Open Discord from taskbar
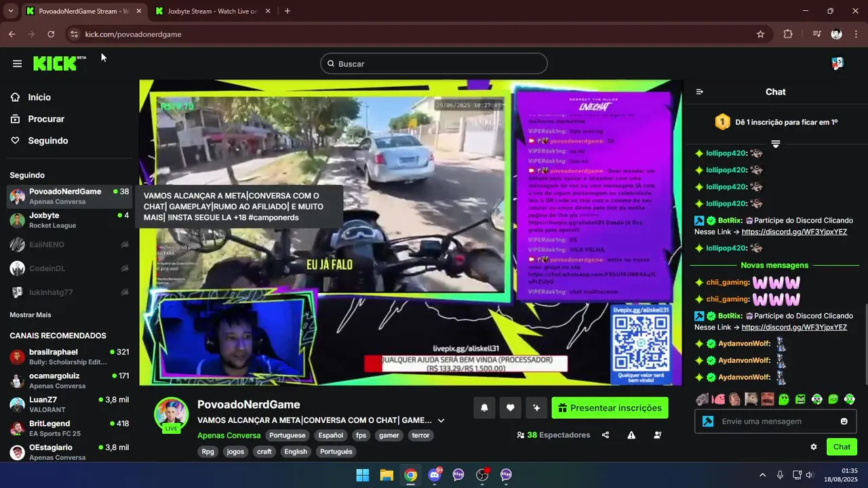 [x=435, y=474]
